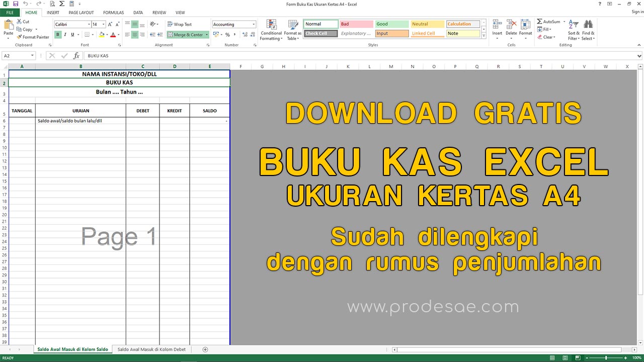644x362 pixels.
Task: Click the Sum sigma icon in quick access toolbar
Action: pos(62,4)
